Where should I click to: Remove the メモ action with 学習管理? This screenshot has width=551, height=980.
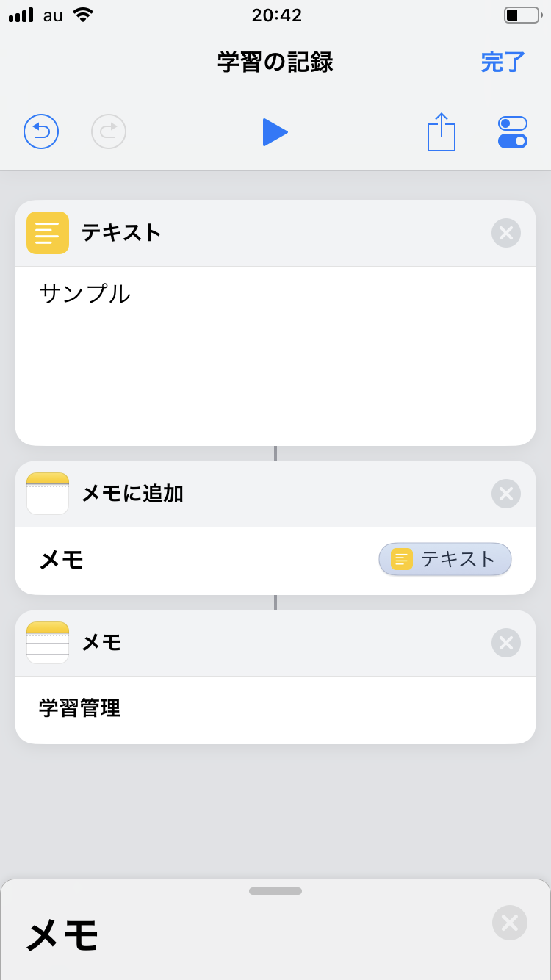pos(506,643)
